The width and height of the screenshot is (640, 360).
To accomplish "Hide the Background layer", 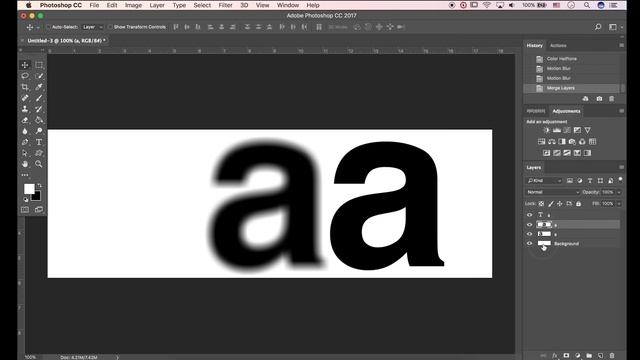I will (529, 244).
